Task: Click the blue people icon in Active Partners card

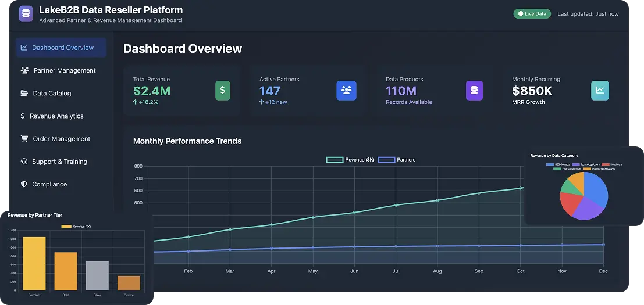Action: (346, 91)
